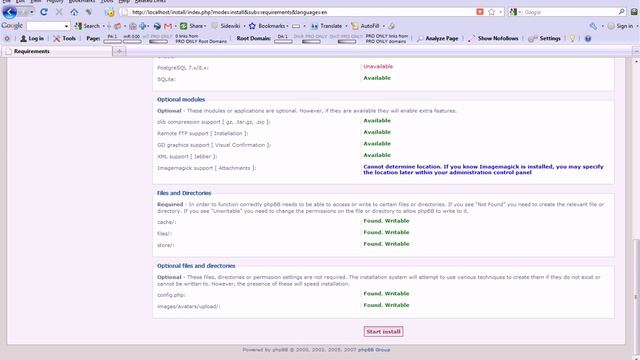Click the SEO toolbar gear icon
The width and height of the screenshot is (640, 360).
pyautogui.click(x=7, y=38)
